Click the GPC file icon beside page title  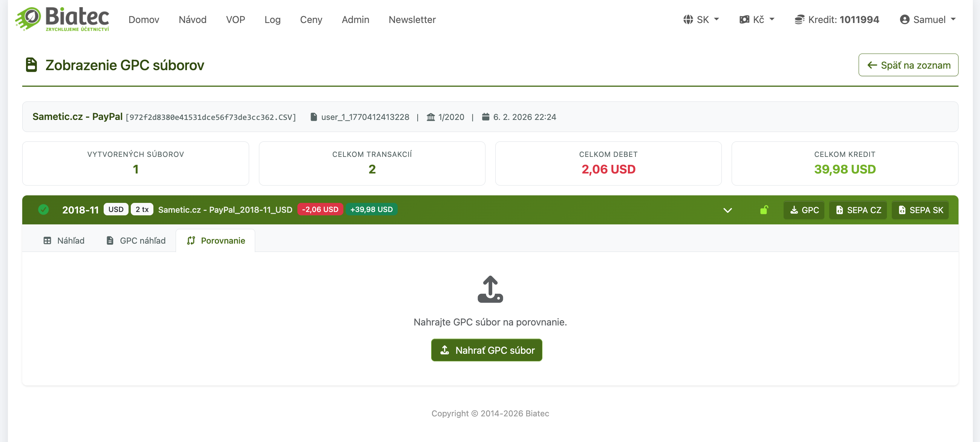[31, 65]
